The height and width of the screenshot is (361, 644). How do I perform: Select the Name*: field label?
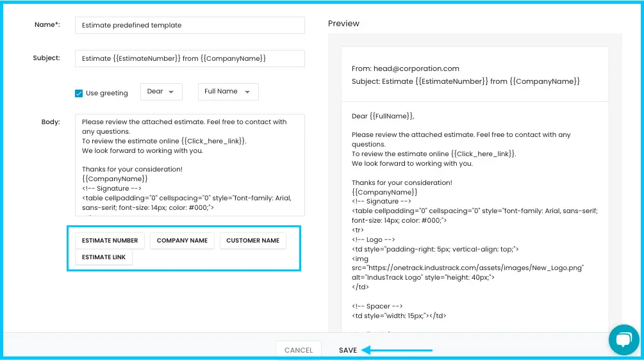tap(47, 24)
